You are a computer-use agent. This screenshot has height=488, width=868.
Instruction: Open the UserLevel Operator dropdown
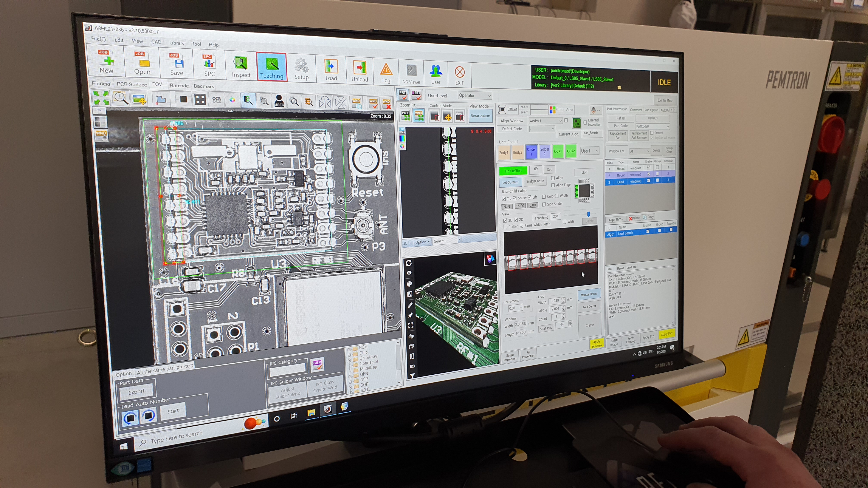tap(475, 96)
